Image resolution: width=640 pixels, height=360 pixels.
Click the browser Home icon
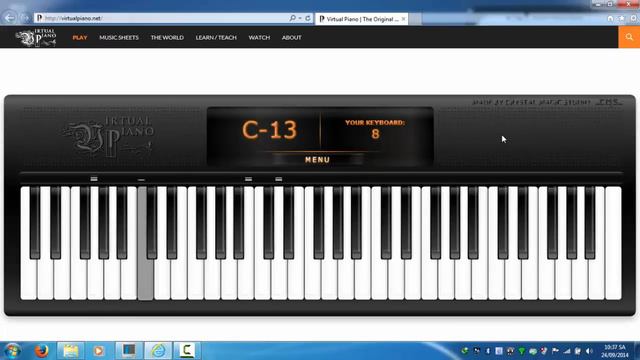click(610, 18)
